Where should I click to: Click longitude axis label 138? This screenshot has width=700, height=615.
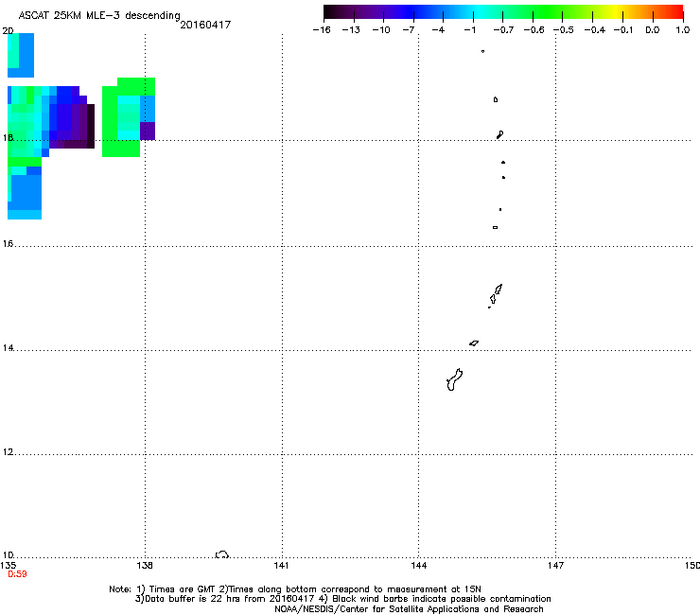click(145, 566)
